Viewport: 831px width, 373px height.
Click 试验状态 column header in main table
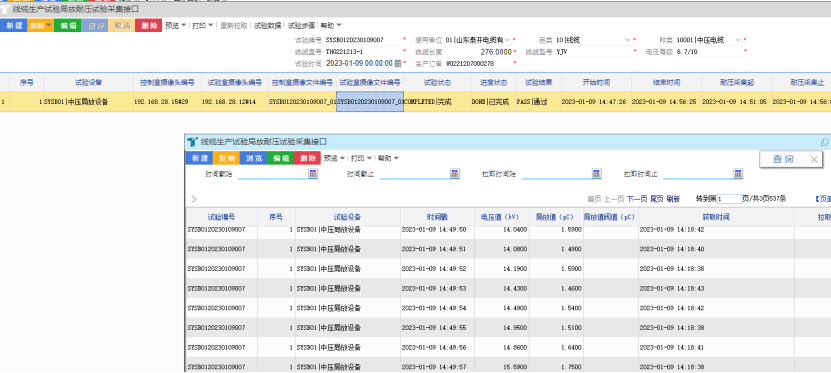tap(438, 83)
